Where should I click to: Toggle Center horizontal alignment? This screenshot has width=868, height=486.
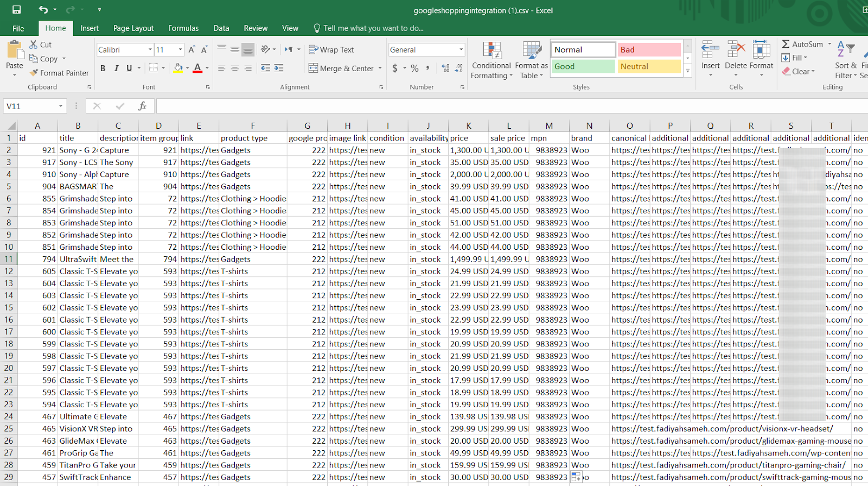[235, 68]
